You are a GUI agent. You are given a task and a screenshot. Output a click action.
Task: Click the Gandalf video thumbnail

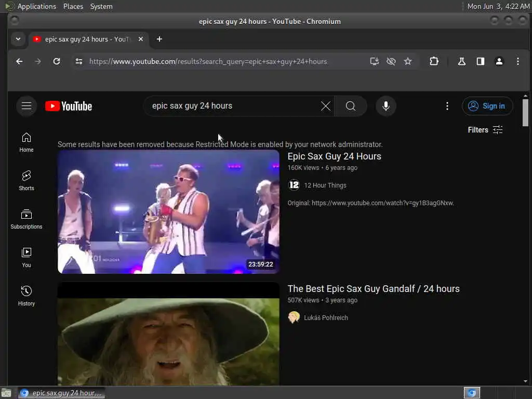(x=169, y=334)
